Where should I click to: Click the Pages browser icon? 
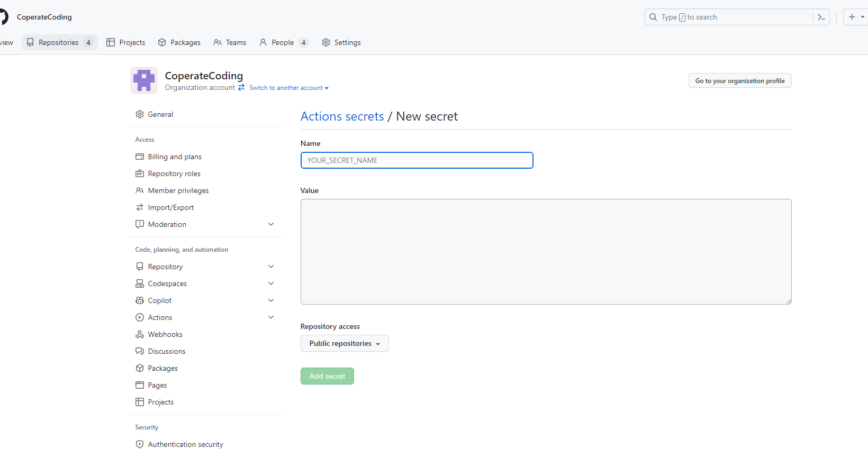pos(140,385)
